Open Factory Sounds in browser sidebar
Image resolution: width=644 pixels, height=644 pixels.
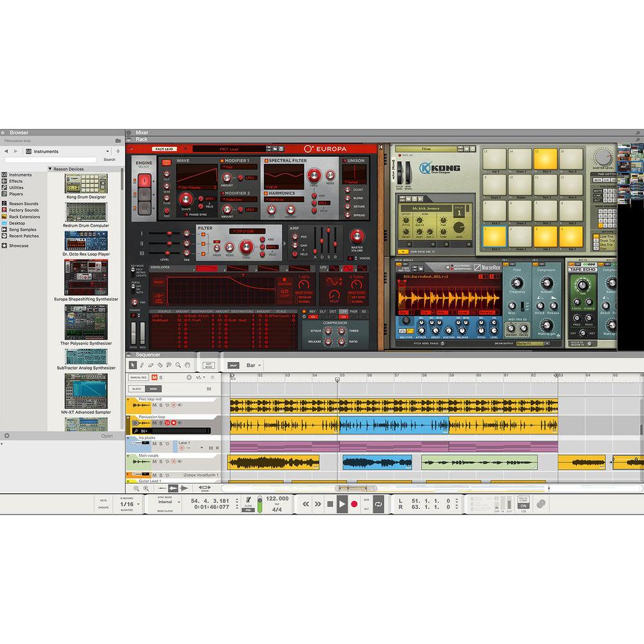[x=23, y=210]
